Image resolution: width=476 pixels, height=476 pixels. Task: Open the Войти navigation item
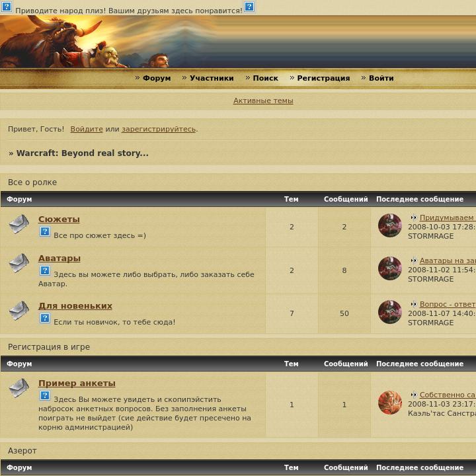(381, 78)
